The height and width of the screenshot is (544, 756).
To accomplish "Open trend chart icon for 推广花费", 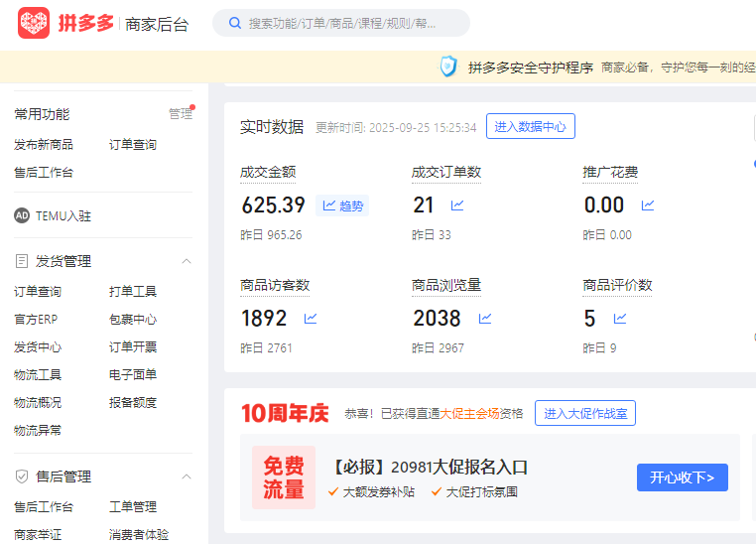I will [x=648, y=205].
